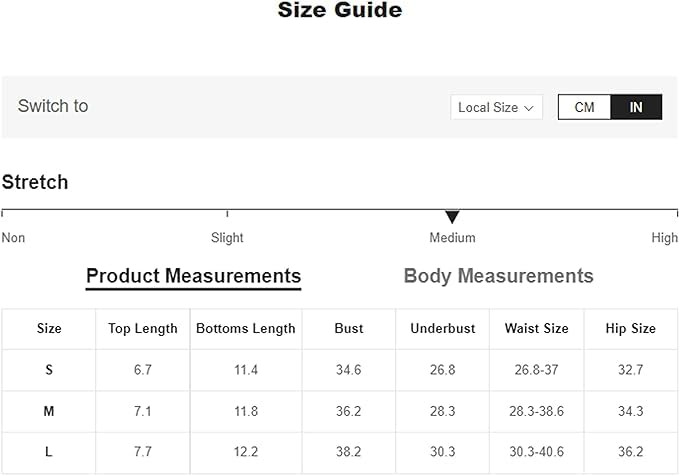679x475 pixels.
Task: Click the Underbust column header
Action: pyautogui.click(x=443, y=328)
